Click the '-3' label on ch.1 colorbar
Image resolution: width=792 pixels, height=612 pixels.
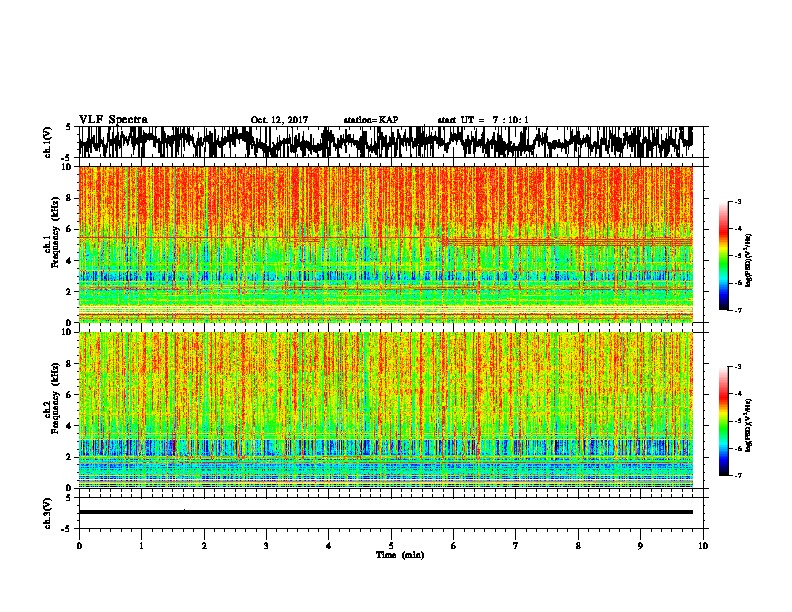tap(737, 202)
